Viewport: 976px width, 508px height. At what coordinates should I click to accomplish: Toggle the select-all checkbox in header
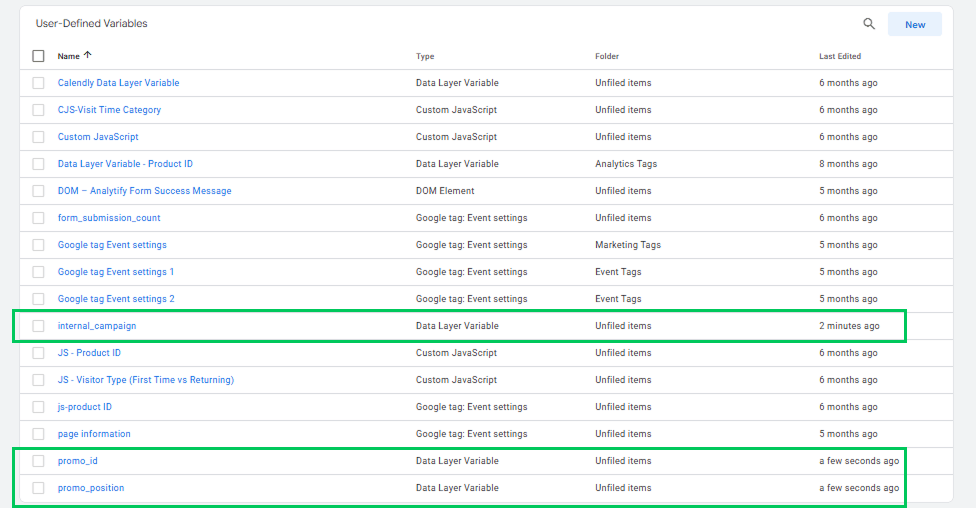coord(39,56)
